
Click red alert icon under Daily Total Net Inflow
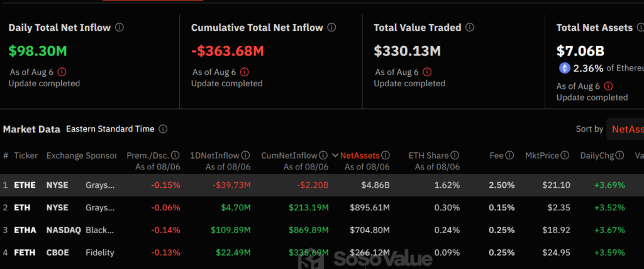62,72
